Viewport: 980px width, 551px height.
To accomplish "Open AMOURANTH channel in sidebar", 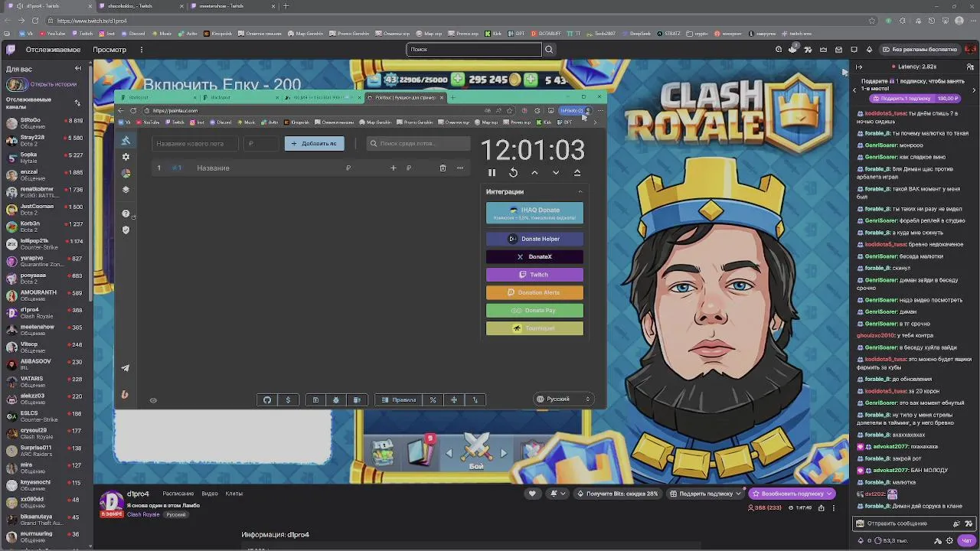I will tap(46, 295).
